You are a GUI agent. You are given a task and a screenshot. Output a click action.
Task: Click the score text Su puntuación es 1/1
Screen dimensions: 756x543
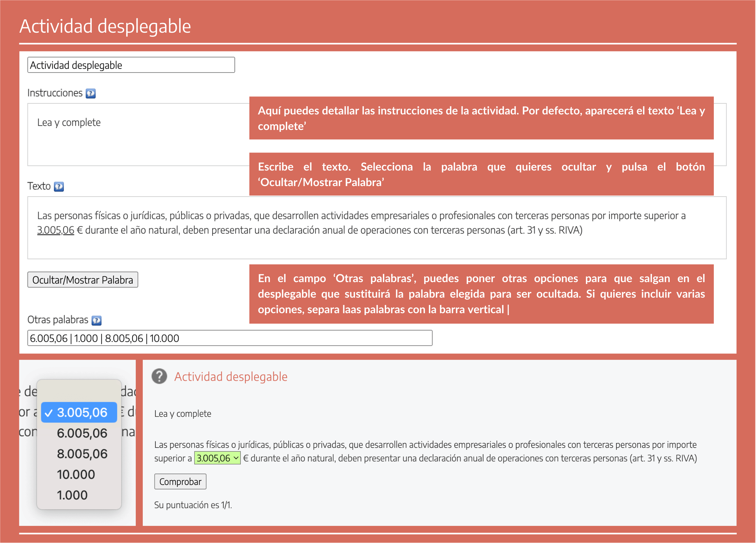pos(193,505)
